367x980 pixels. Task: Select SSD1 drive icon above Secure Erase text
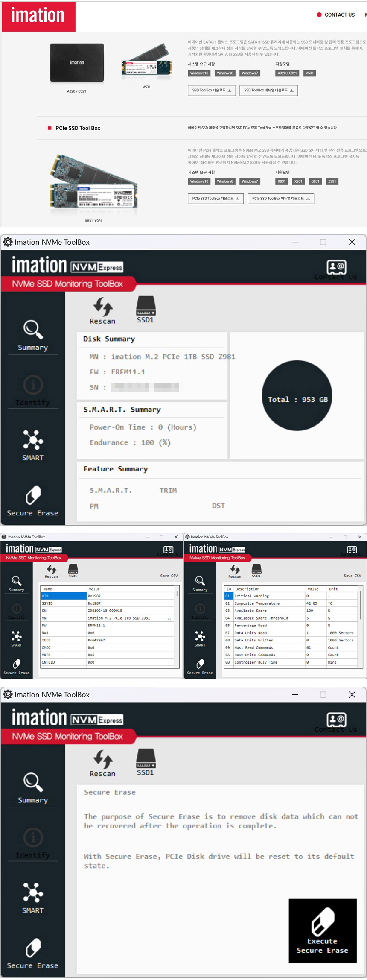tap(146, 762)
